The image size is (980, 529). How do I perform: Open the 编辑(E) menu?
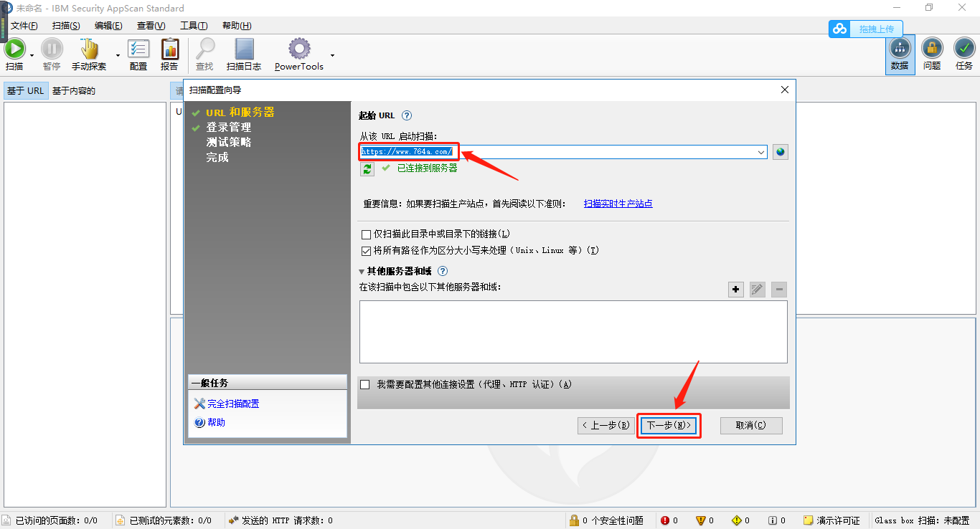(x=108, y=26)
